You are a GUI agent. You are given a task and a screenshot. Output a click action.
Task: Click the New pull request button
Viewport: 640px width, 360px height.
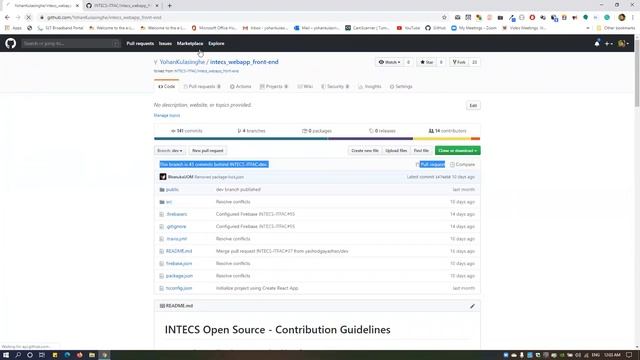tap(208, 151)
